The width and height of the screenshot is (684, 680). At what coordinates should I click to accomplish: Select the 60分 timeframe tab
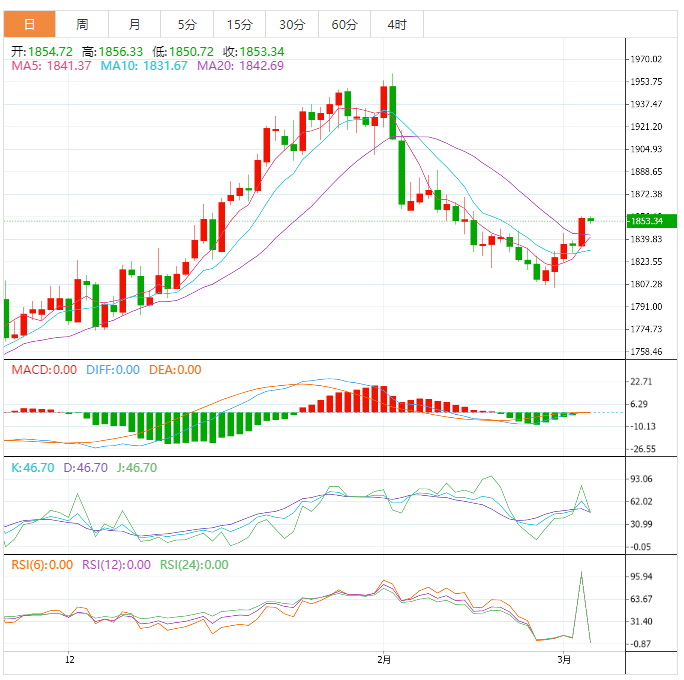click(344, 24)
